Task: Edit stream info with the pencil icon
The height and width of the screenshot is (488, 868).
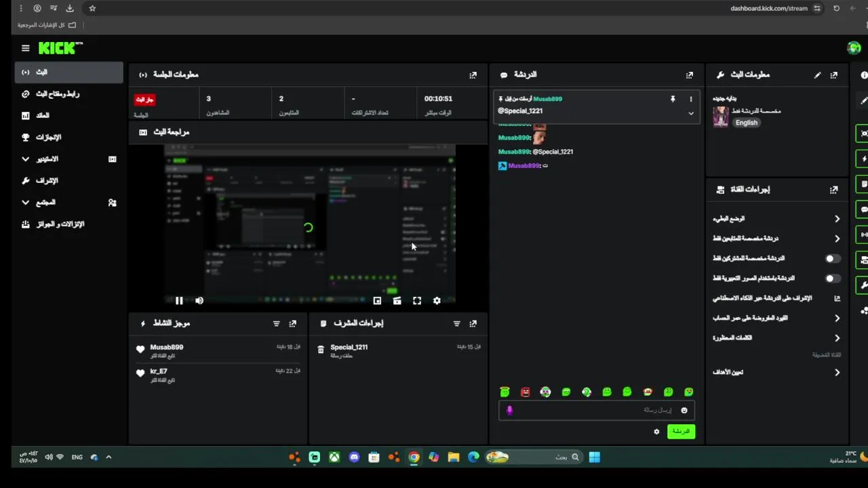Action: 818,75
